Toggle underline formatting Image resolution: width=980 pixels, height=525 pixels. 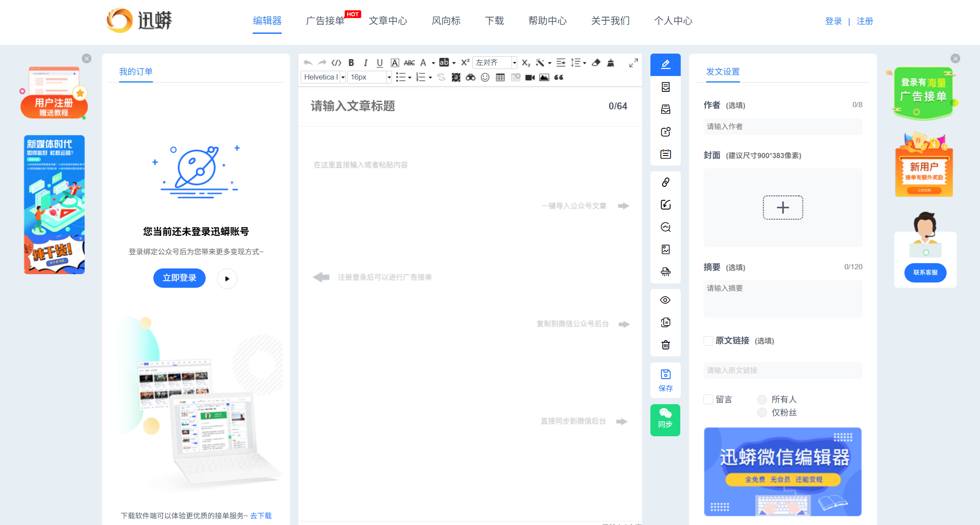(380, 63)
